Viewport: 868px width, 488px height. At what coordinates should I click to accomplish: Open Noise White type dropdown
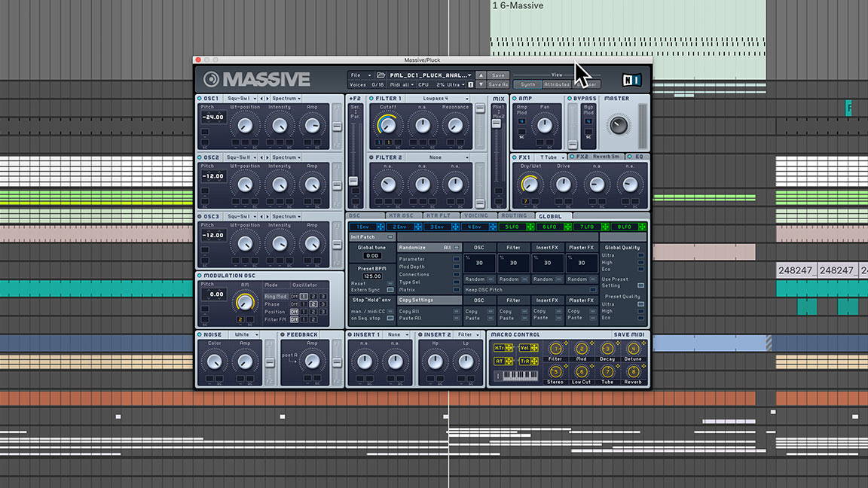tap(244, 334)
